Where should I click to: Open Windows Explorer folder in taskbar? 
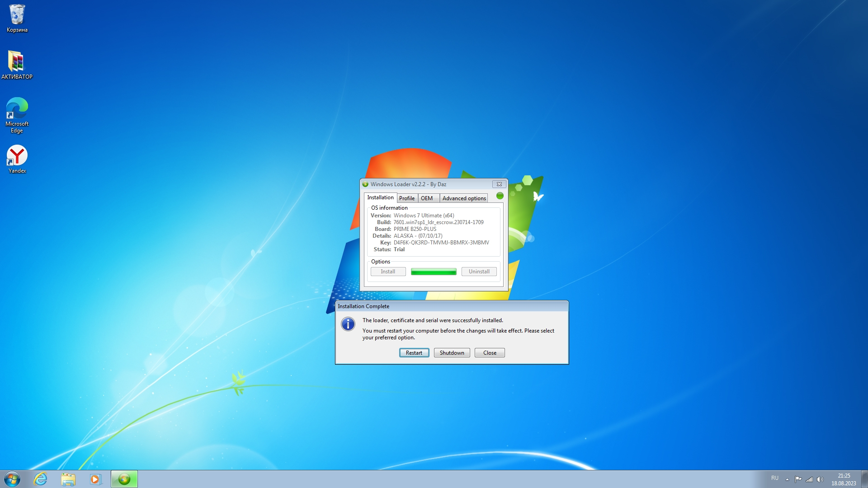(x=68, y=479)
